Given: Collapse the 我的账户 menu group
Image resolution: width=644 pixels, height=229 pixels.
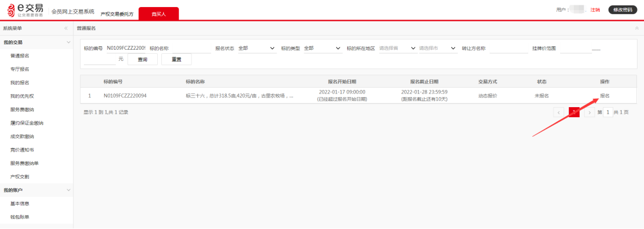Looking at the screenshot, I should click(68, 191).
